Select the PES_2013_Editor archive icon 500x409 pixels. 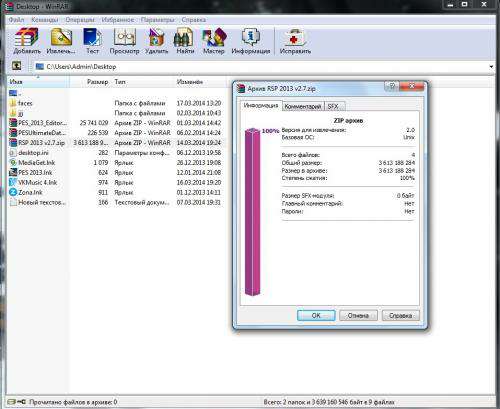click(x=13, y=123)
